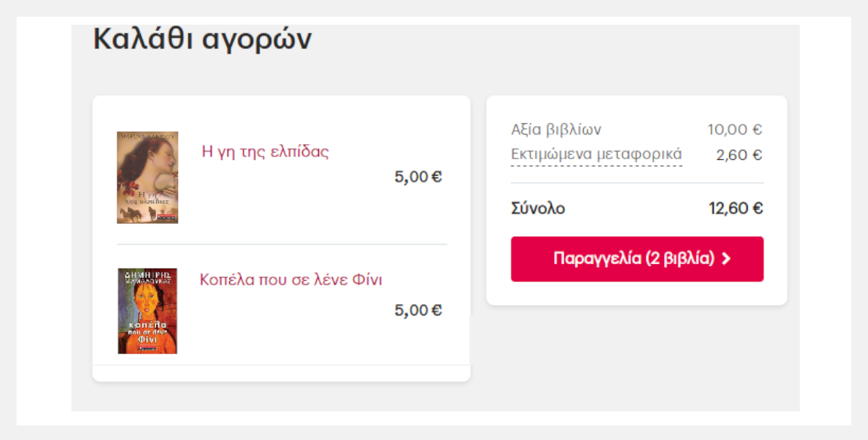
Task: Click the 2,60 € shipping cost amount
Action: tap(739, 155)
